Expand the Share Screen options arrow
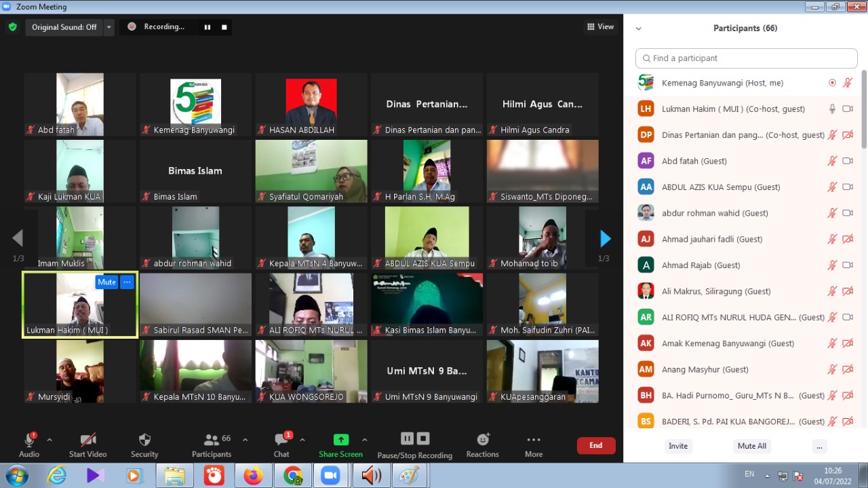The image size is (868, 488). pyautogui.click(x=365, y=440)
